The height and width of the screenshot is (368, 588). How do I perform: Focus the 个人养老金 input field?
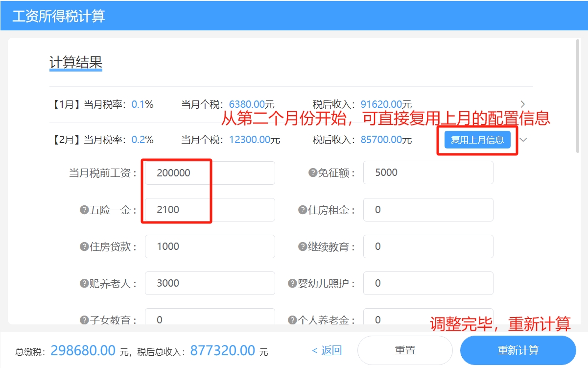click(428, 317)
